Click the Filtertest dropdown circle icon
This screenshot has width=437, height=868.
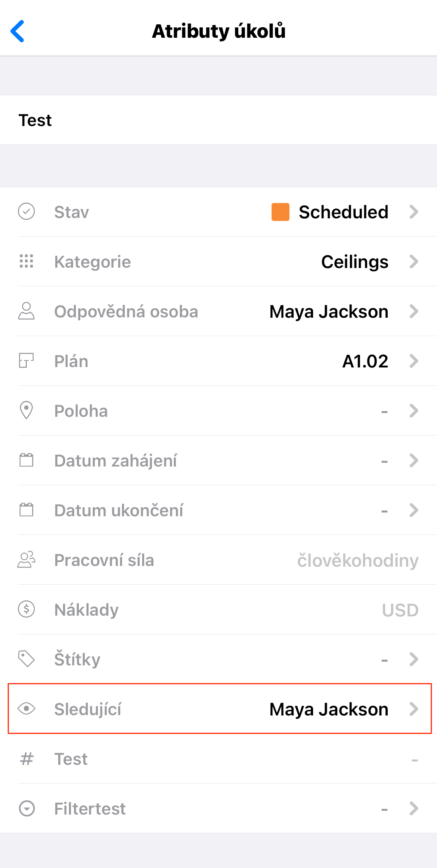point(27,808)
